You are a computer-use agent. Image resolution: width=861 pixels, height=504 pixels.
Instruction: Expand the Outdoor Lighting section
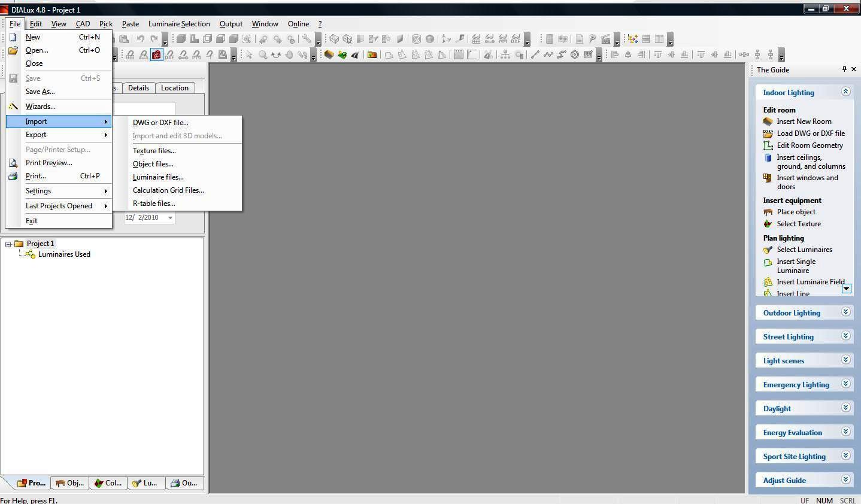tap(845, 312)
